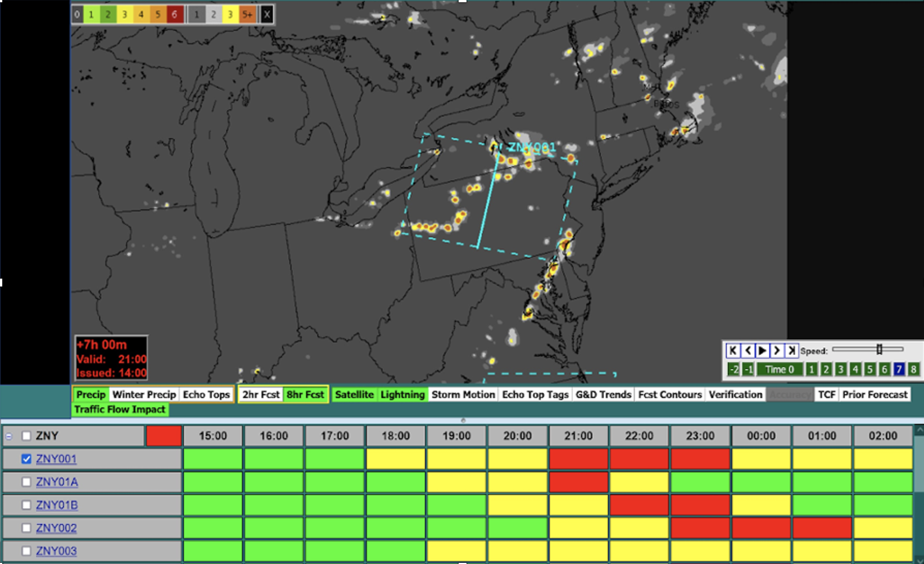Toggle the Lightning overlay
This screenshot has width=924, height=564.
point(402,394)
